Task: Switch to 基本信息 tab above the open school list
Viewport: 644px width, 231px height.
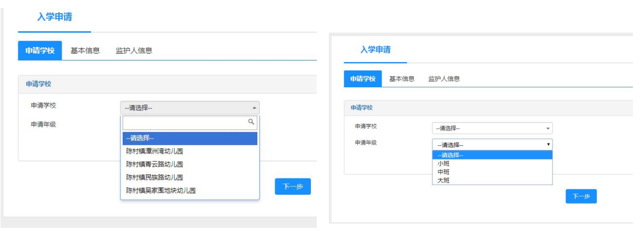Action: 85,51
